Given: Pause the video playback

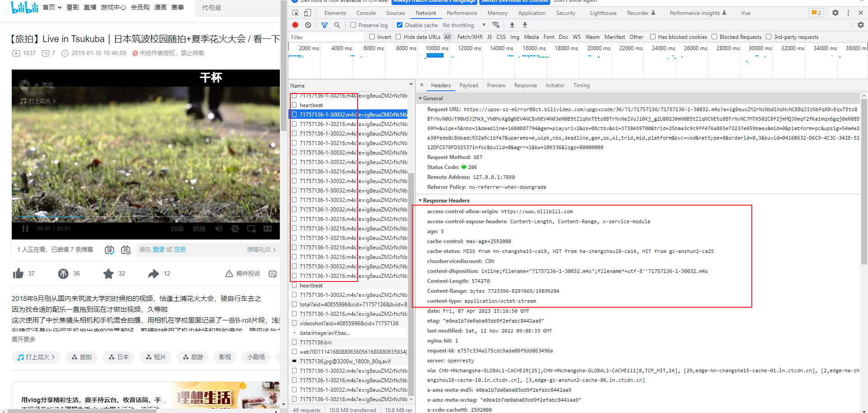Looking at the screenshot, I should click(25, 229).
